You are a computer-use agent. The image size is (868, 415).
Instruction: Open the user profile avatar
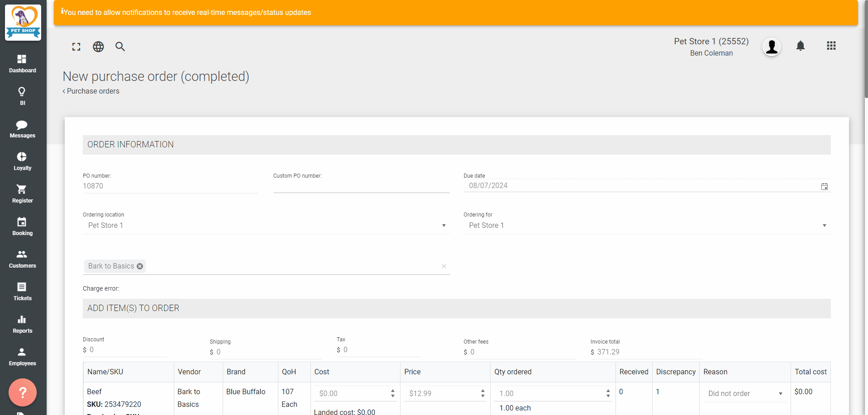point(772,47)
